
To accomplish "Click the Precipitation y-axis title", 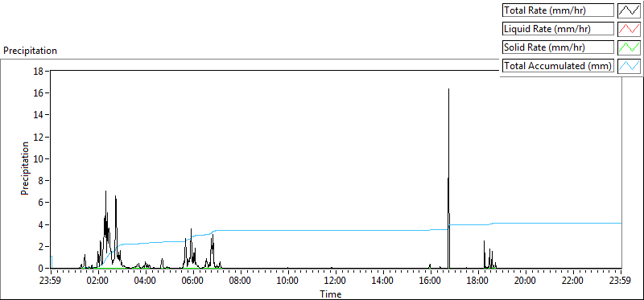I will [x=25, y=169].
